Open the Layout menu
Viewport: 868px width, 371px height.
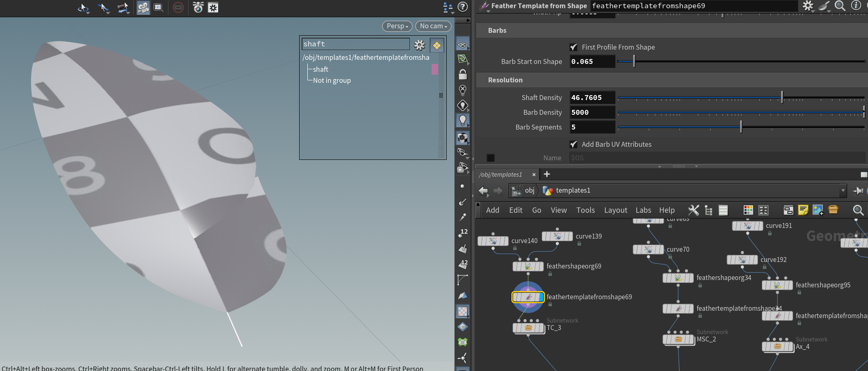coord(616,210)
